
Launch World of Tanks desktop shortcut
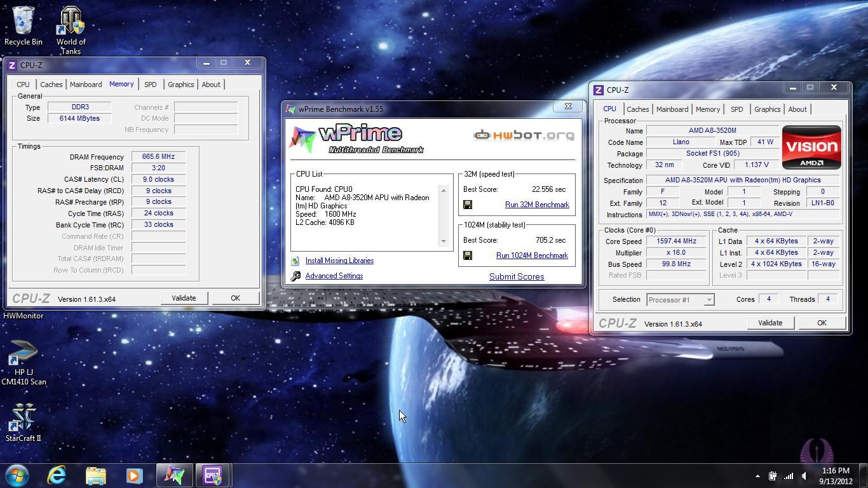[x=71, y=30]
